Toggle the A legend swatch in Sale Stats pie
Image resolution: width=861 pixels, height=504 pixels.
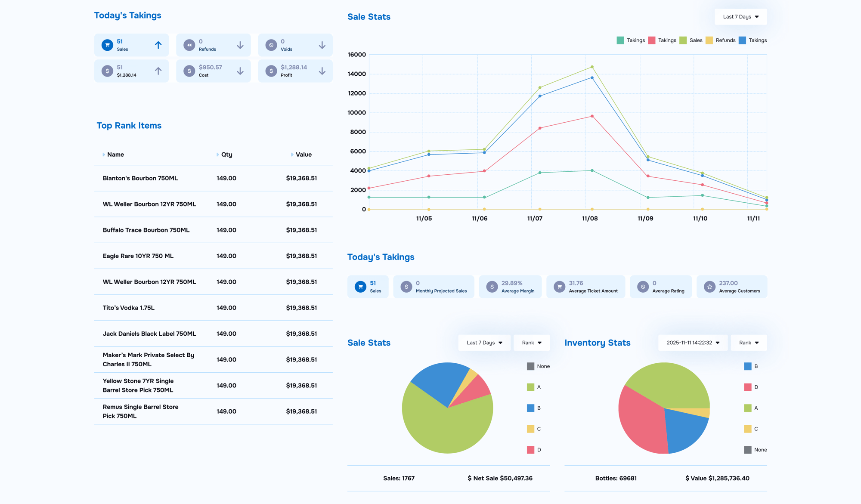point(530,387)
